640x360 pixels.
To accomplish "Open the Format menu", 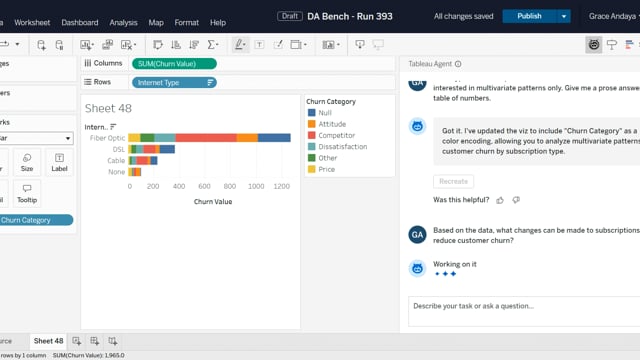I will [187, 22].
